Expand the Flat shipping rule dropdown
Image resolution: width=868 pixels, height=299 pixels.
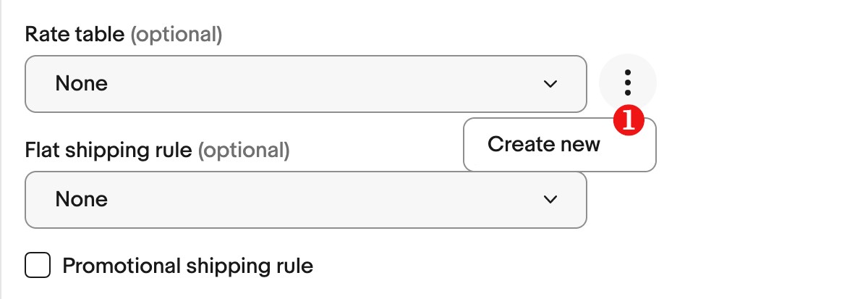click(x=306, y=200)
